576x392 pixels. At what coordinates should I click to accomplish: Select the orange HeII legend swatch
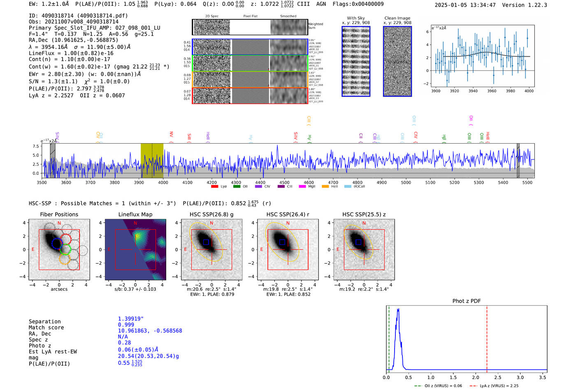(325, 187)
